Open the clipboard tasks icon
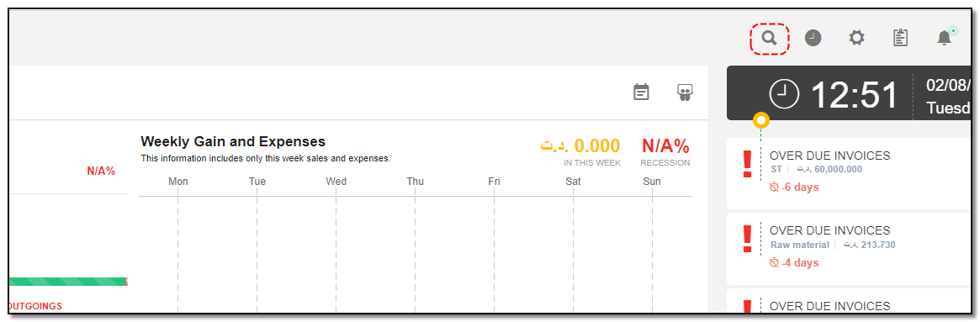The height and width of the screenshot is (322, 980). (900, 38)
